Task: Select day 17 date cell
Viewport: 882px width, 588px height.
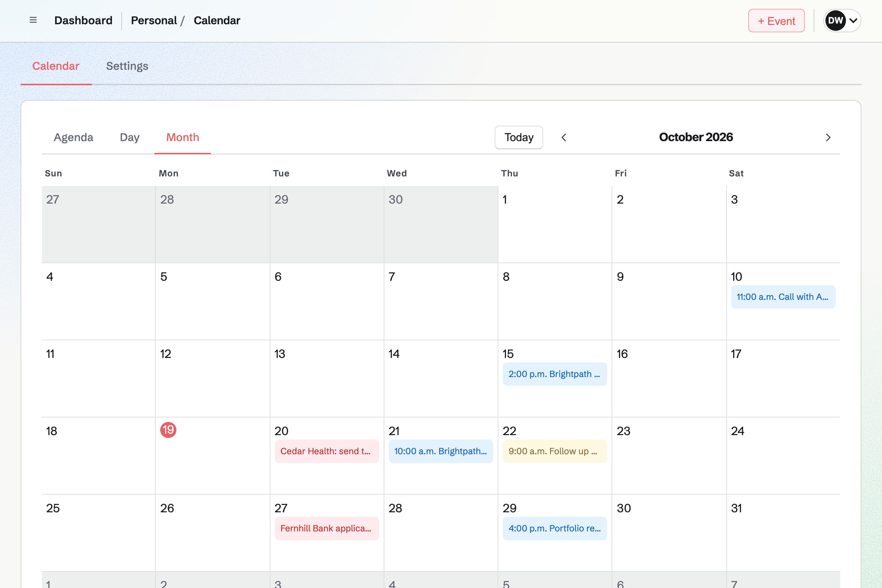Action: (784, 379)
